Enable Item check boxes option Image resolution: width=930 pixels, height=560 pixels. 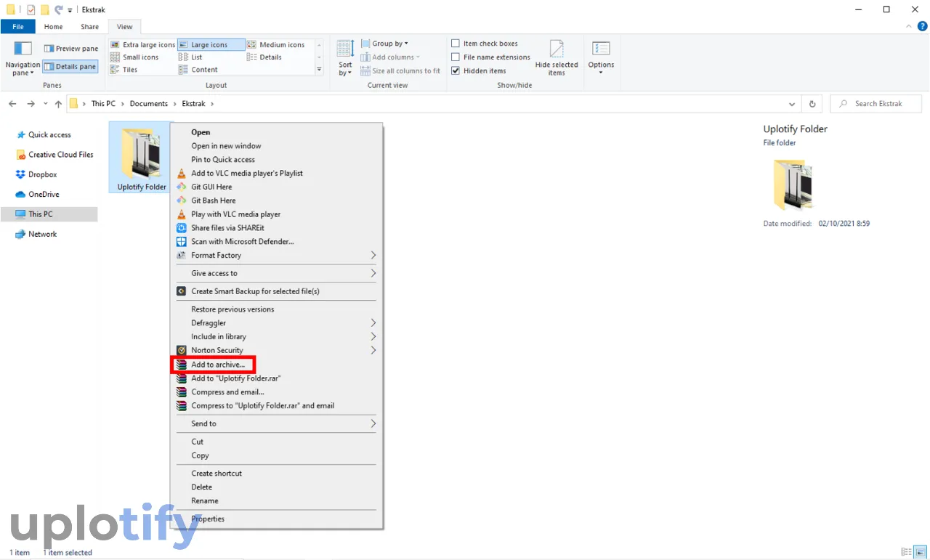[x=456, y=44]
